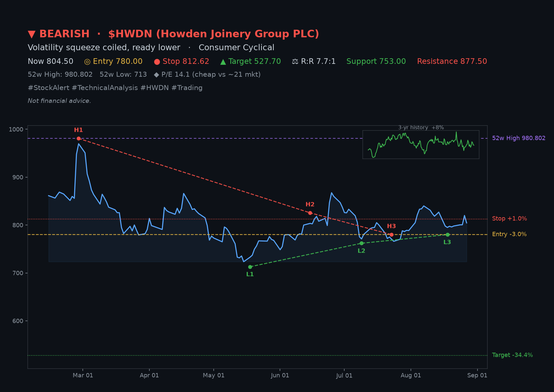The width and height of the screenshot is (554, 392).
Task: Click the 'Sep 01' x-axis tick label
Action: (x=477, y=376)
